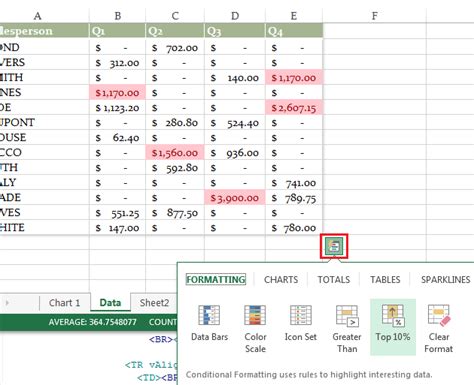This screenshot has height=385, width=474.
Task: Select cell with $ 780.00
Action: (294, 228)
